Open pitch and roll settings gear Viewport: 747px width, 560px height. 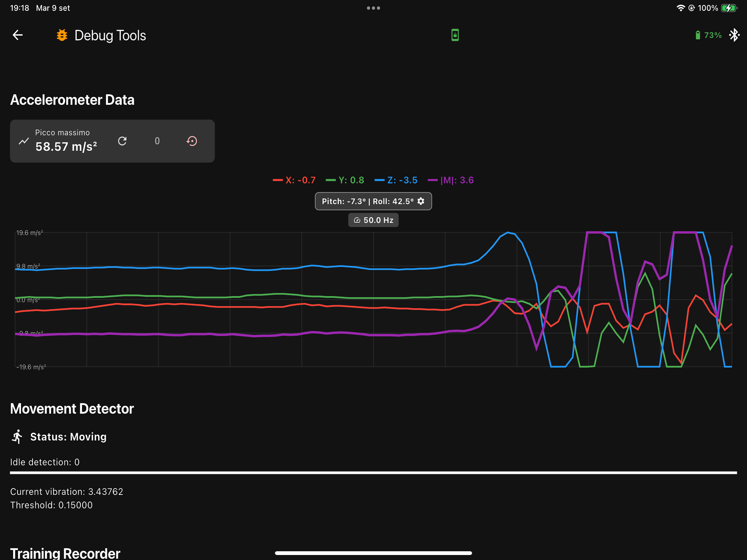[421, 201]
